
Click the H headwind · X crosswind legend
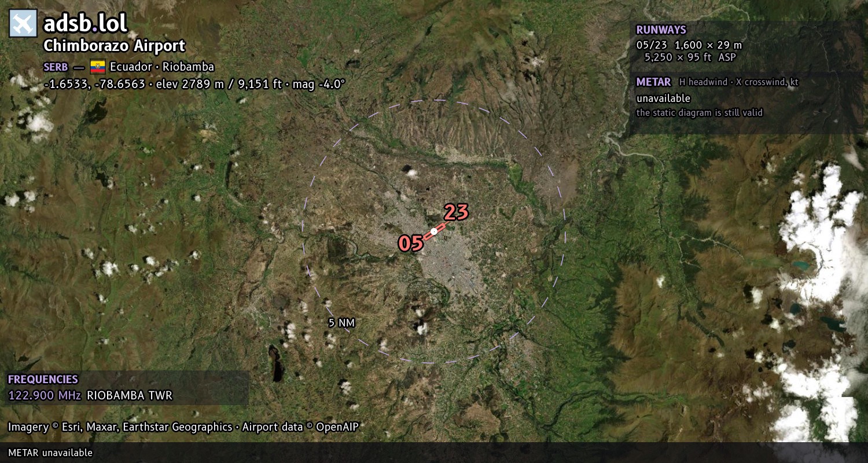(x=739, y=82)
